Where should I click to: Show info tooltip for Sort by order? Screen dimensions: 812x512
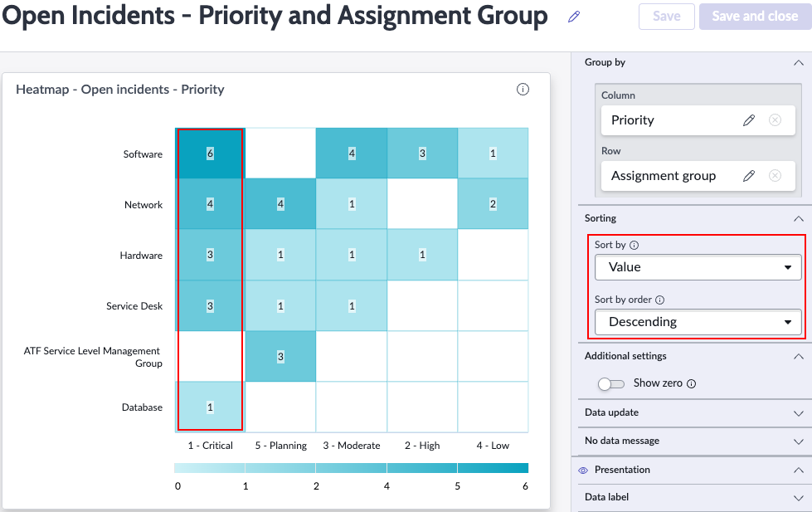[659, 300]
